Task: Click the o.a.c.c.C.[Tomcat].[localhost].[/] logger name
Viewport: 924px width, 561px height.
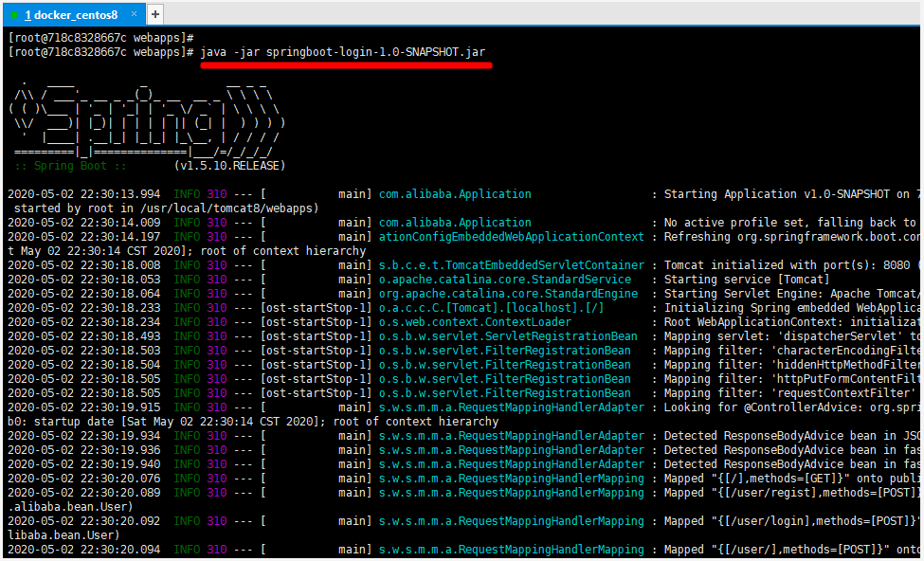Action: pyautogui.click(x=492, y=308)
